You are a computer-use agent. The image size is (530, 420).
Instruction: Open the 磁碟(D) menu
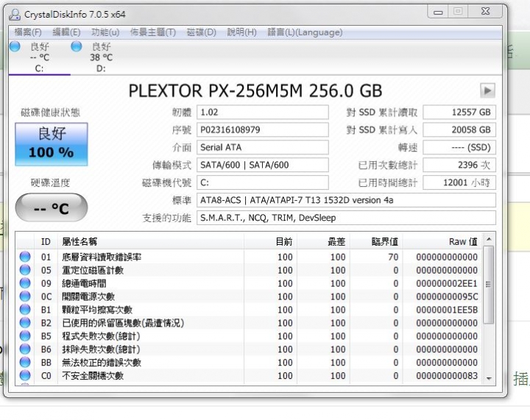click(x=202, y=32)
